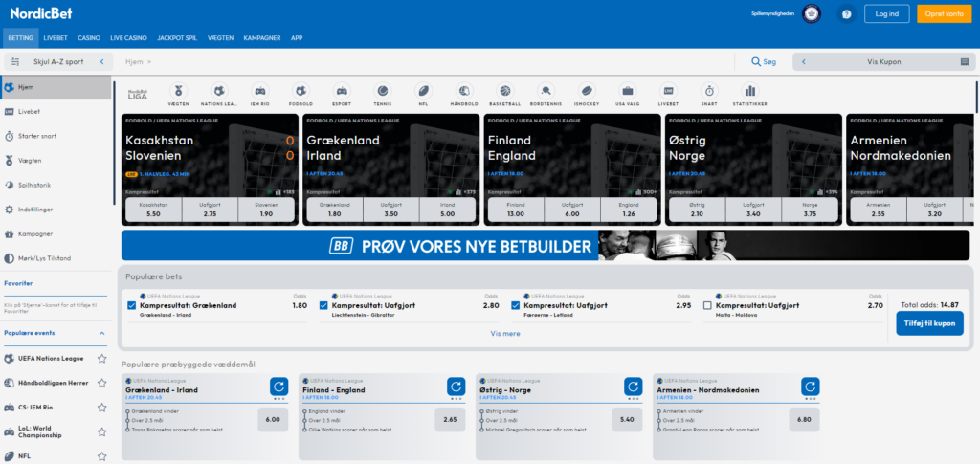Refresh the Østrig - Norge prebuilt bet
The height and width of the screenshot is (464, 980).
634,386
